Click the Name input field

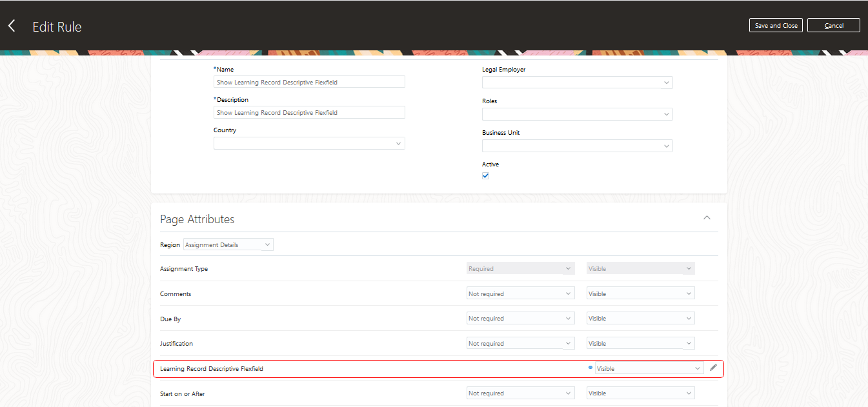click(309, 82)
